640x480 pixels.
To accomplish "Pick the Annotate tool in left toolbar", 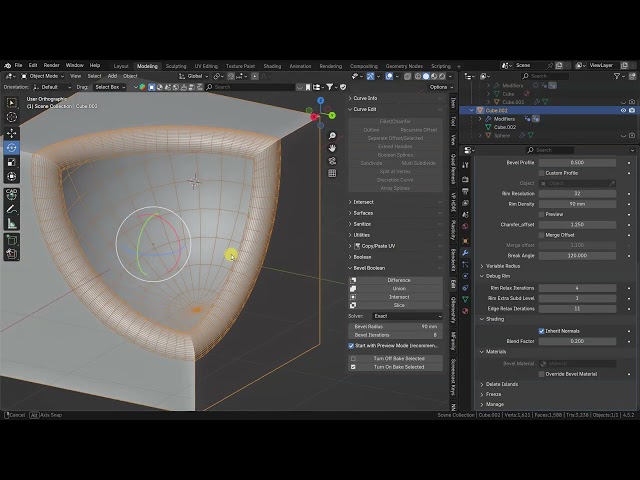I will 11,209.
